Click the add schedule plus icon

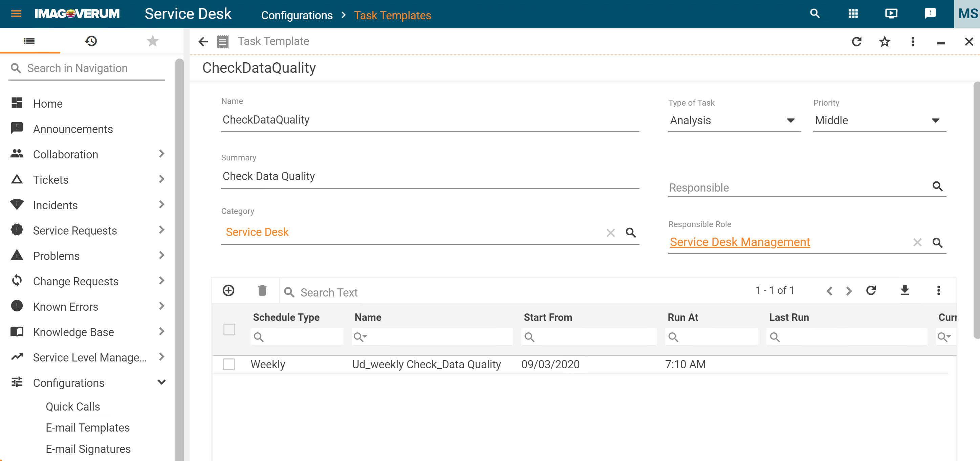228,291
